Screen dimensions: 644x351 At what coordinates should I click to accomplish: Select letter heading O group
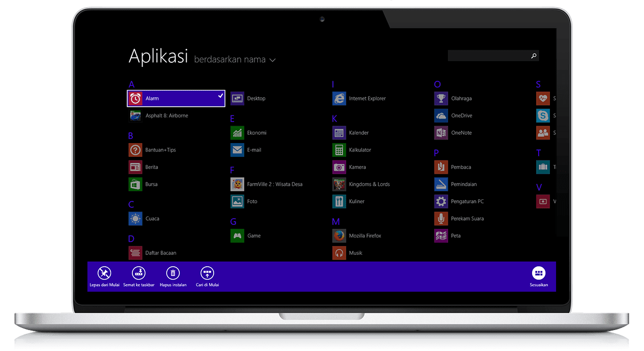pyautogui.click(x=438, y=84)
